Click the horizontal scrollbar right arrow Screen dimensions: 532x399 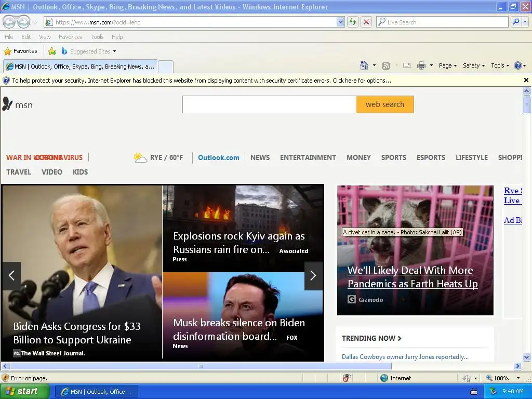click(x=517, y=366)
